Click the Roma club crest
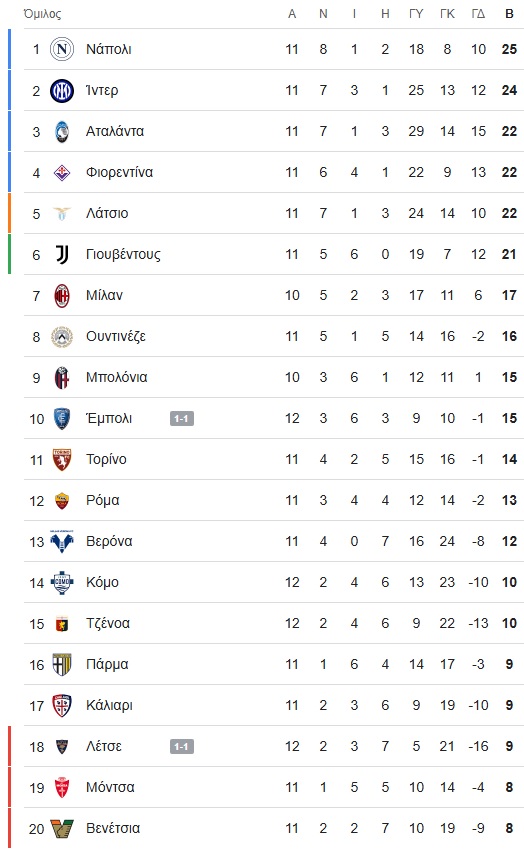524x854 pixels. [62, 501]
